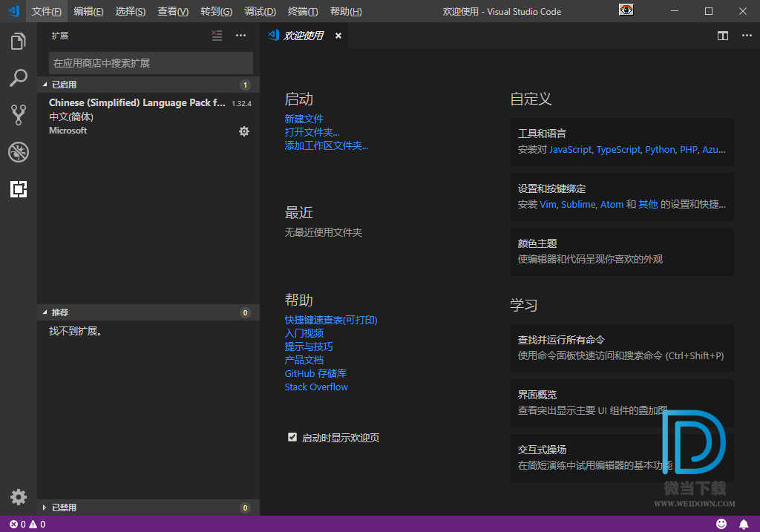This screenshot has height=532, width=760.
Task: Collapse the 推荐 section
Action: click(x=148, y=312)
